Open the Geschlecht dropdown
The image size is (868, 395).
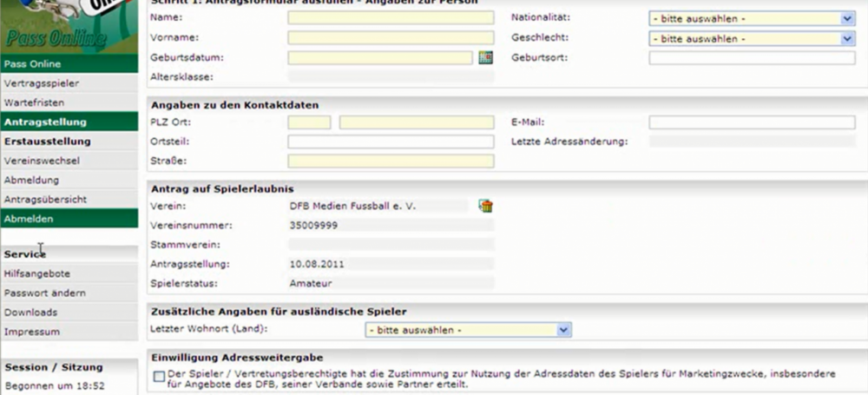[x=753, y=39]
